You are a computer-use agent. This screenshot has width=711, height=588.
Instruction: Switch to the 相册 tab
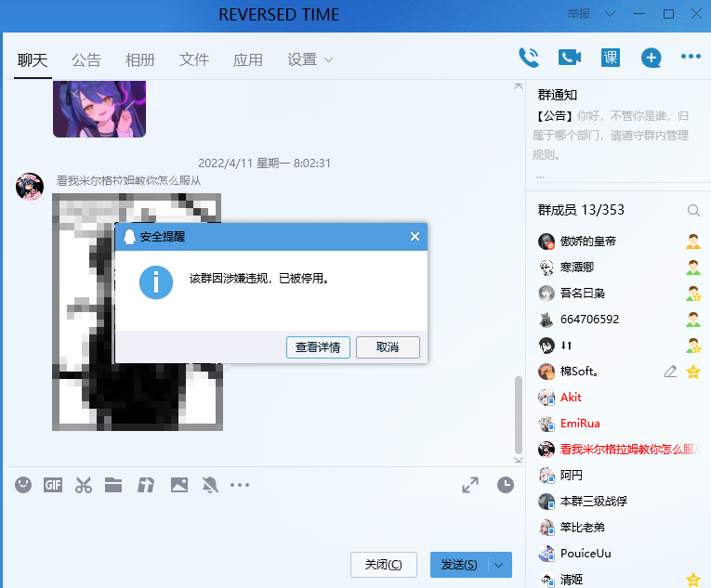[x=140, y=59]
